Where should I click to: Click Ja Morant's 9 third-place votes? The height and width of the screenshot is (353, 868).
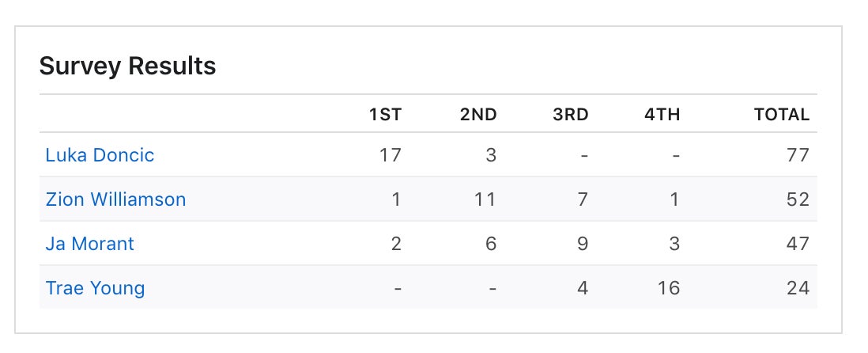tap(583, 243)
